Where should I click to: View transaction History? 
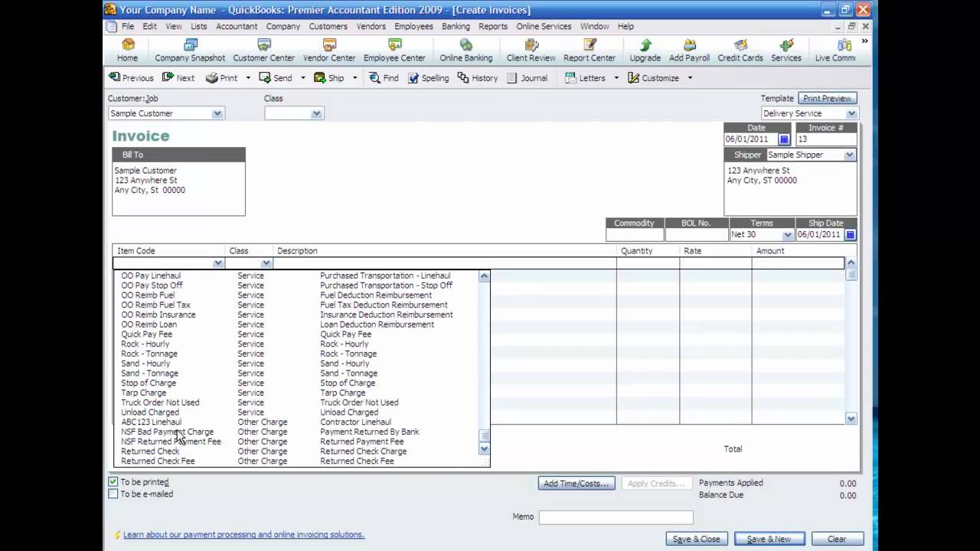(x=478, y=78)
